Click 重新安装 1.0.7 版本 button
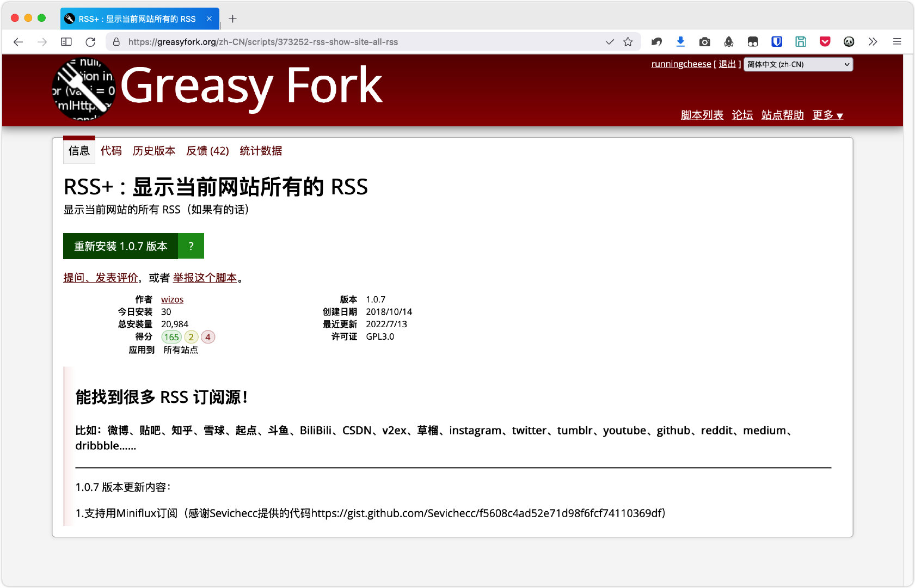915x588 pixels. pos(120,246)
